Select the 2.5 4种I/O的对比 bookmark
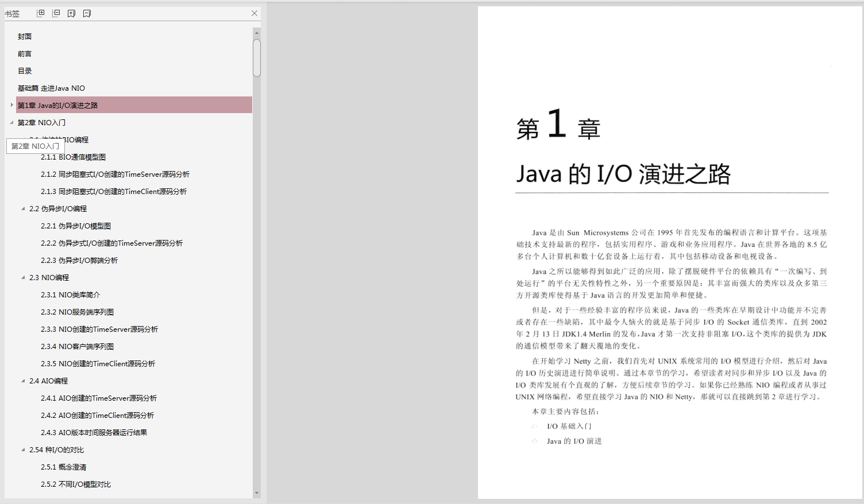The image size is (864, 504). click(x=56, y=449)
